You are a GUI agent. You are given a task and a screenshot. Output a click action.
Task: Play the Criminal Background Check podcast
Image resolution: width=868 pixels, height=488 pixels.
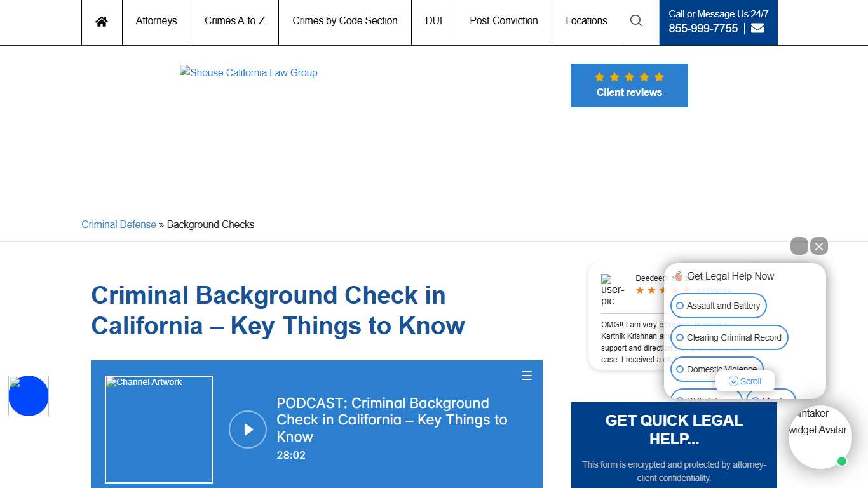point(248,430)
